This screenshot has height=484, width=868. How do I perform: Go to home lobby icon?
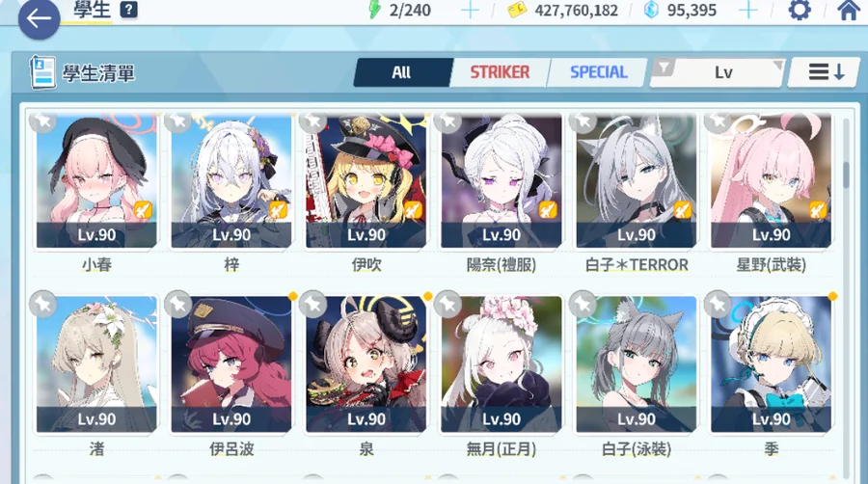pyautogui.click(x=849, y=10)
